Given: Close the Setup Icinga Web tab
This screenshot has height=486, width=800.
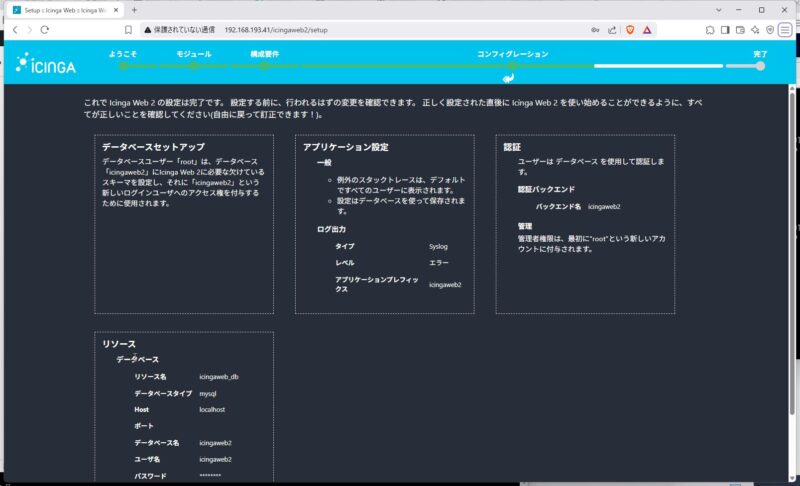Looking at the screenshot, I should (x=116, y=10).
